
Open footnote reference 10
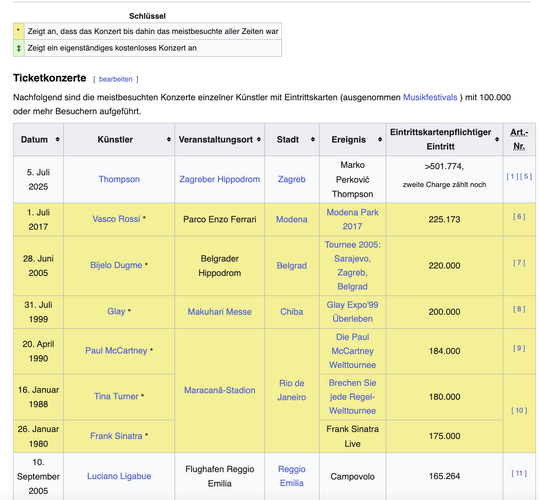click(x=519, y=410)
